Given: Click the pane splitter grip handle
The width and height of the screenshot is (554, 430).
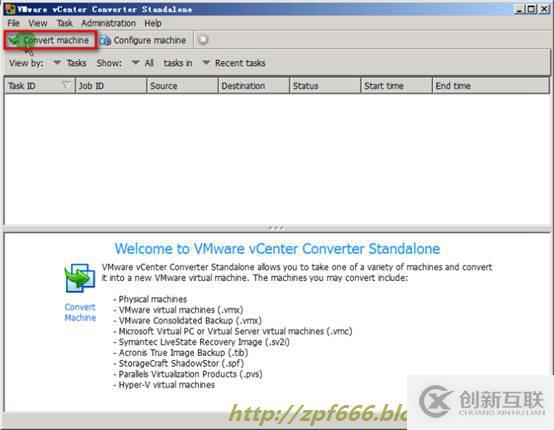Looking at the screenshot, I should point(276,228).
